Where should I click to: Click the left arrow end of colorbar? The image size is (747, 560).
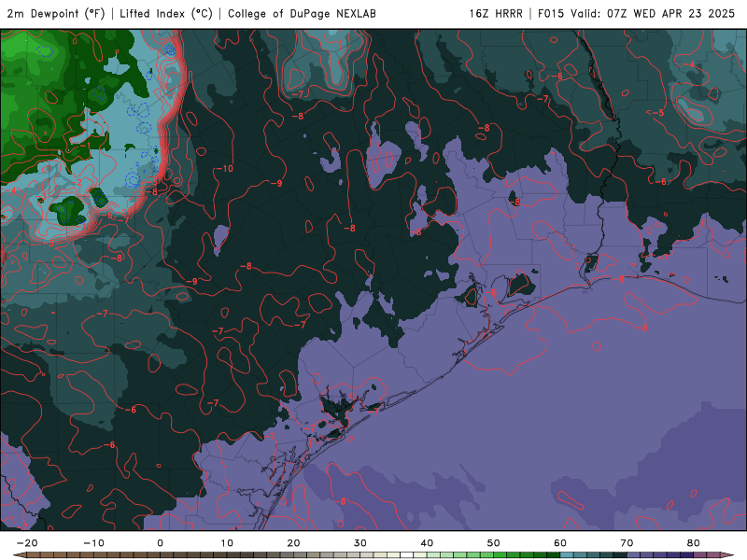[x=19, y=555]
